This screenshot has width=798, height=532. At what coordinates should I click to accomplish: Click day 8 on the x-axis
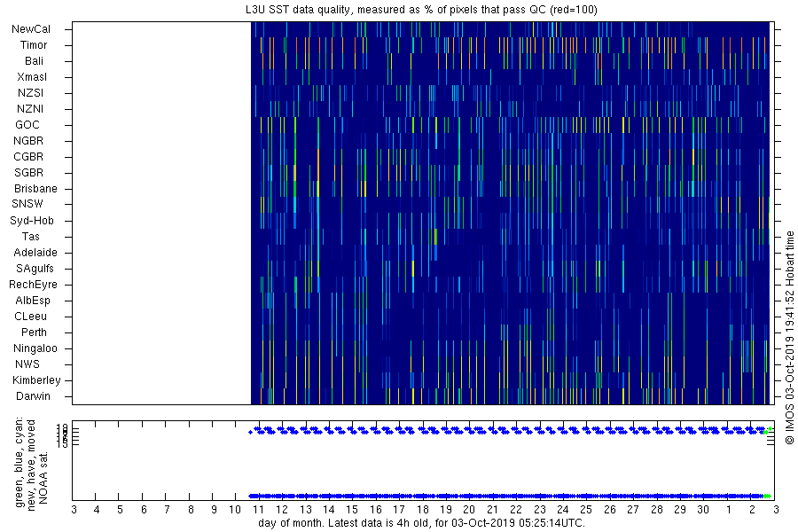tap(191, 510)
